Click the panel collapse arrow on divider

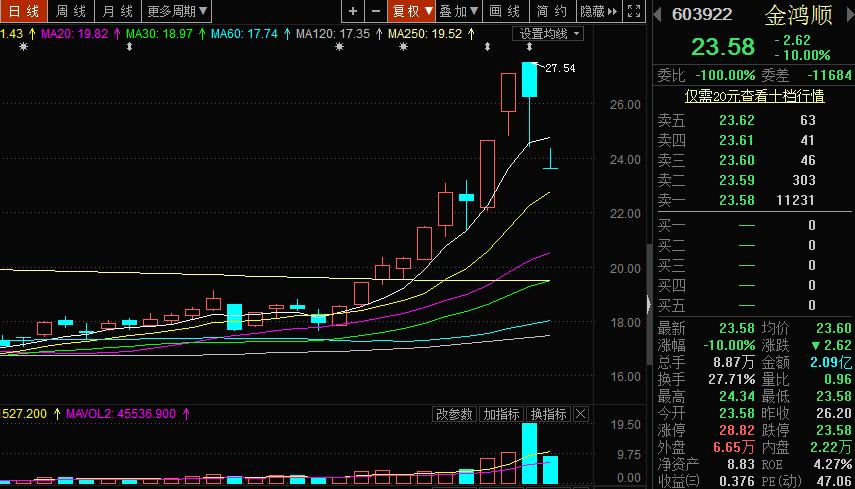click(x=649, y=304)
